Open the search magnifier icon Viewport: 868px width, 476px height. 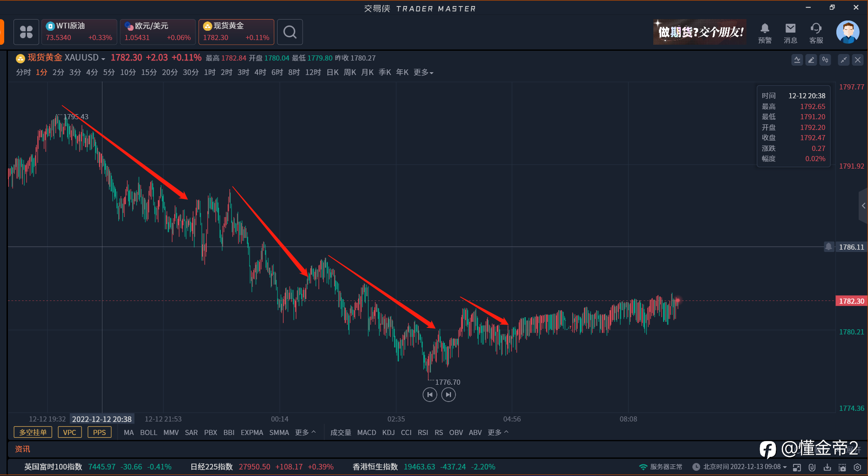(290, 32)
